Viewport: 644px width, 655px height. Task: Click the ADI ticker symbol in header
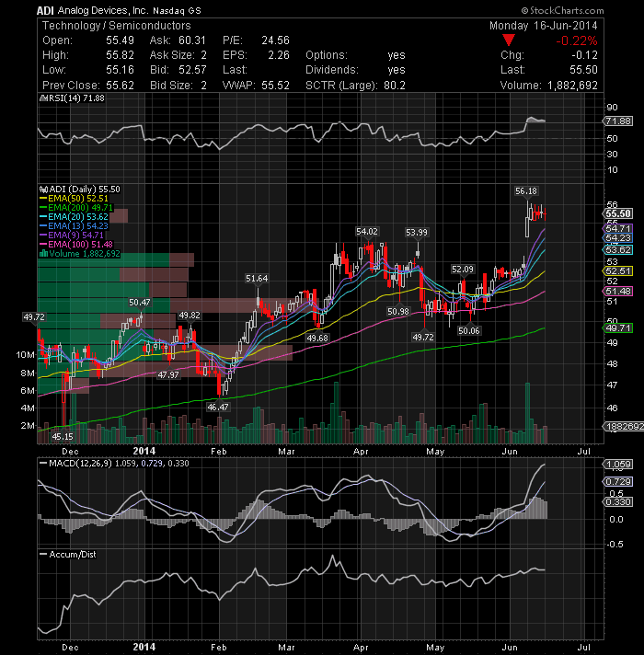click(x=45, y=10)
